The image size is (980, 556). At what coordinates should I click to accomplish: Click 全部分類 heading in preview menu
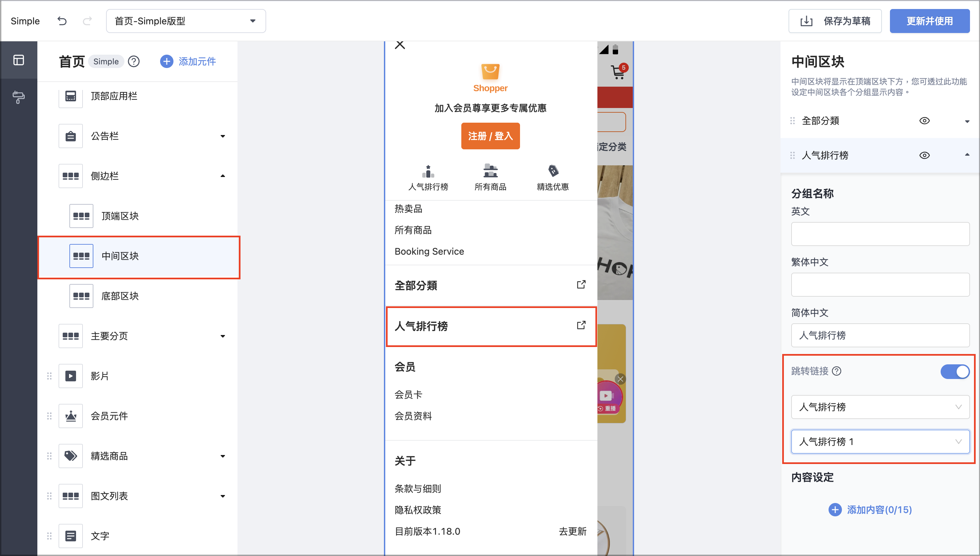click(416, 286)
